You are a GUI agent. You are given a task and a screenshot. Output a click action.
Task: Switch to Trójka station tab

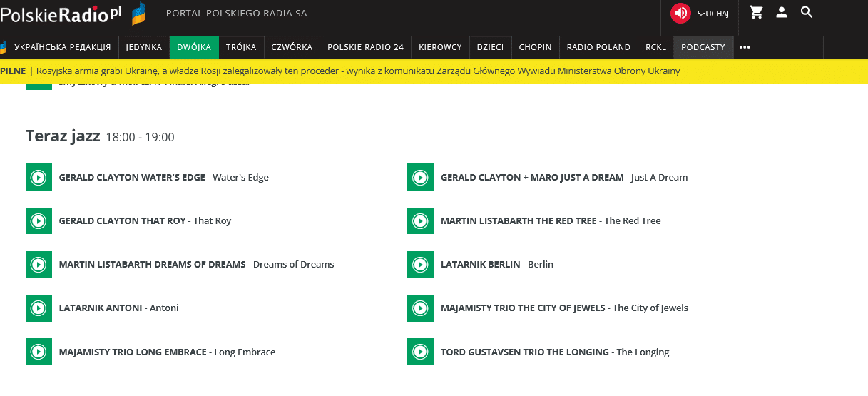click(x=241, y=47)
